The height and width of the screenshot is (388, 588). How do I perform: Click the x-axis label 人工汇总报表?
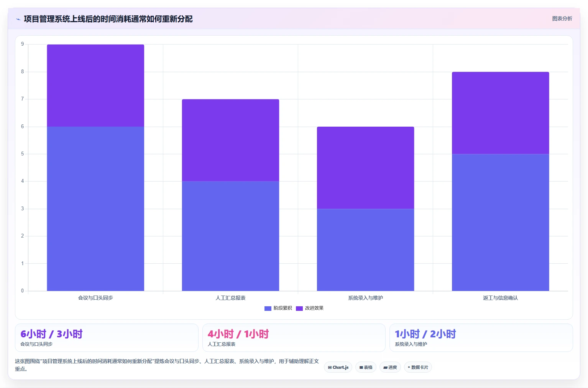coord(230,298)
